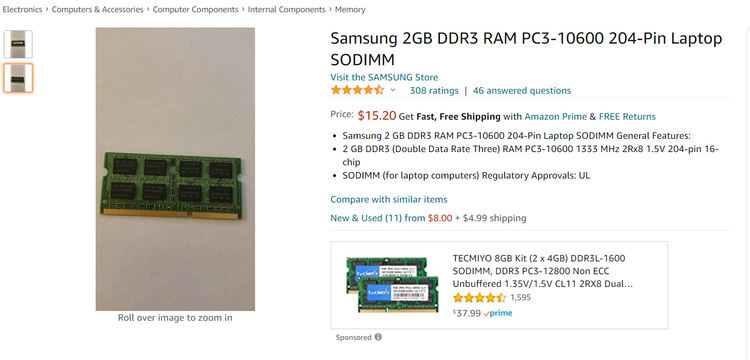Visit the SAMSUNG Store link
This screenshot has height=360, width=750.
pyautogui.click(x=384, y=77)
